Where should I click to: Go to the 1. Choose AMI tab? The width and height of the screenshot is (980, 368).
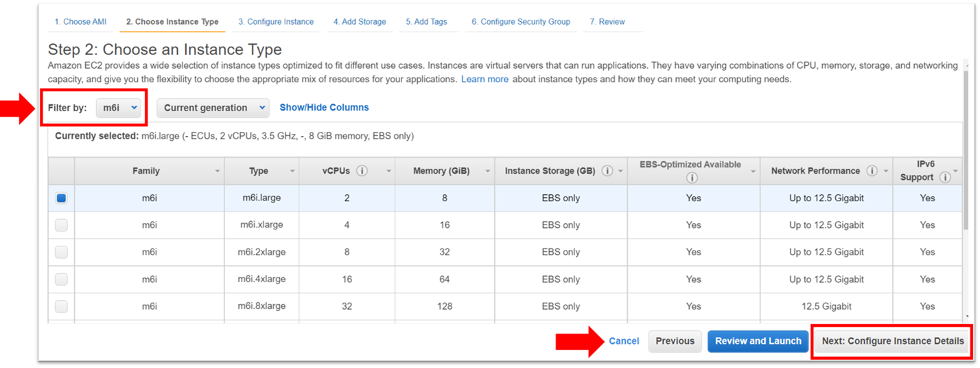tap(80, 22)
